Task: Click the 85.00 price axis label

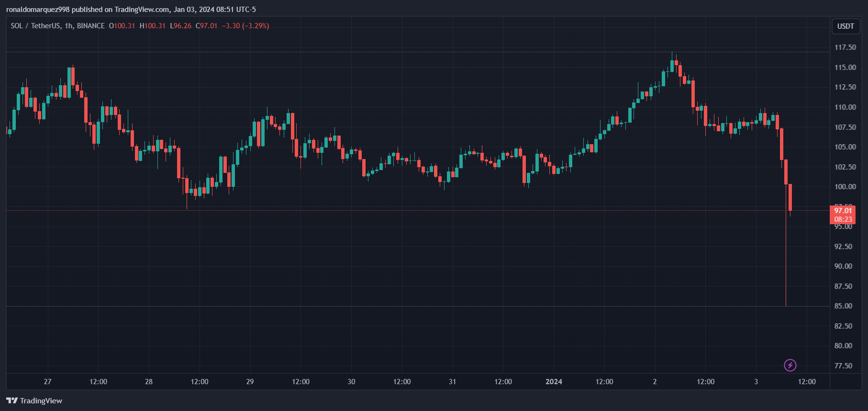Action: pos(843,306)
